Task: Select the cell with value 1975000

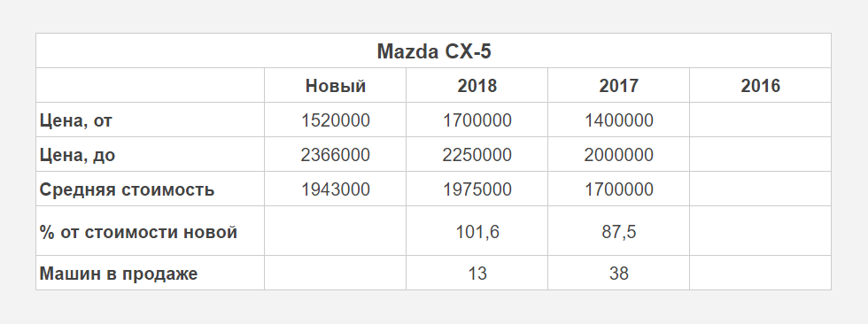Action: coord(477,189)
